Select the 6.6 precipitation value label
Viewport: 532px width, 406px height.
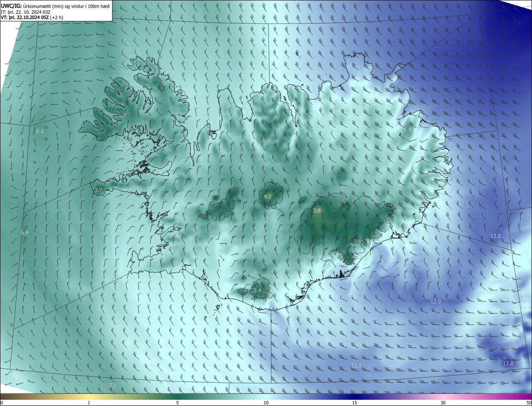pos(40,131)
